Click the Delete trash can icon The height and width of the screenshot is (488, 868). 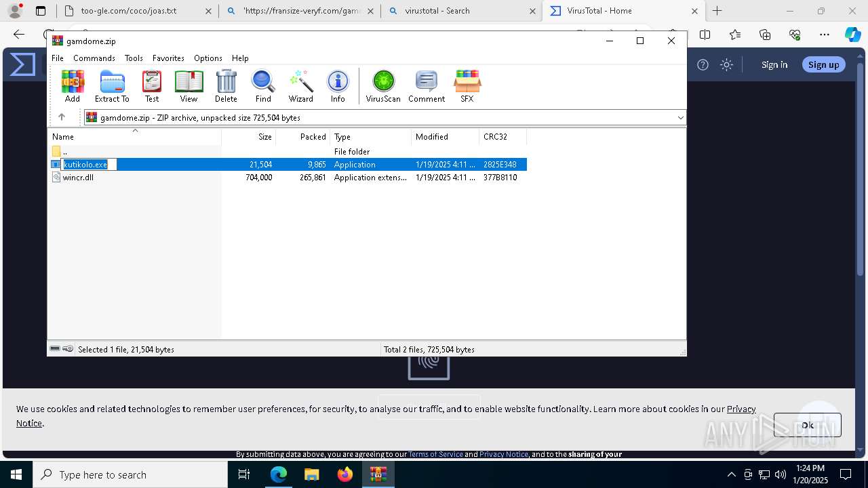[x=226, y=86]
